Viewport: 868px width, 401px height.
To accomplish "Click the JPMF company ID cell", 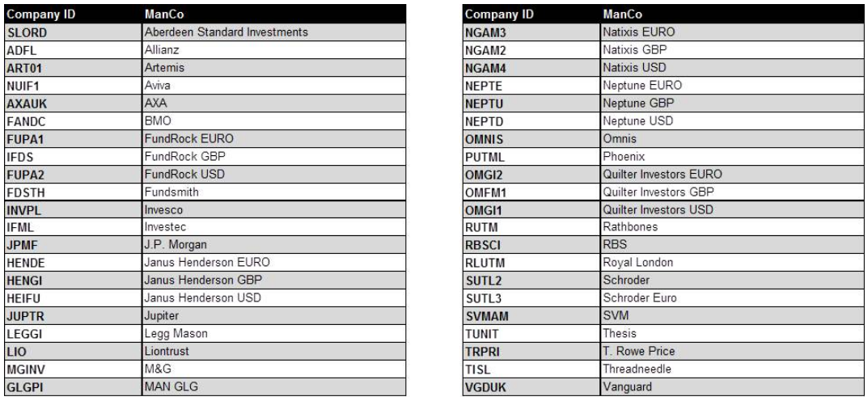I will coord(73,245).
